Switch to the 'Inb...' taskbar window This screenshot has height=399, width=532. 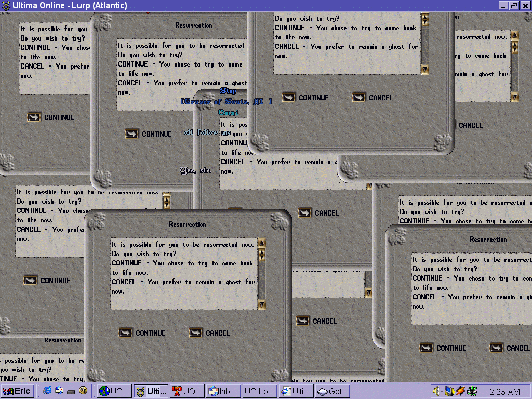tap(223, 391)
